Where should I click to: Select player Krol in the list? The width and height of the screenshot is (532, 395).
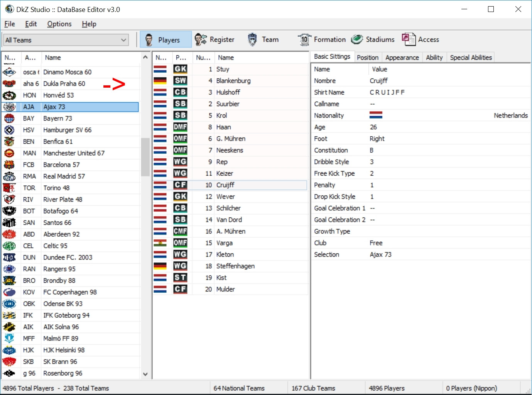tap(230, 115)
